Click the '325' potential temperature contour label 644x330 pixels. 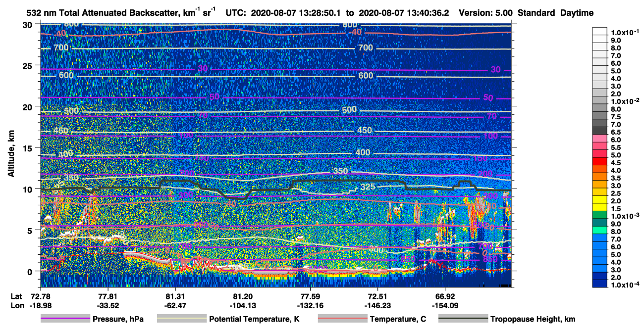coord(368,187)
